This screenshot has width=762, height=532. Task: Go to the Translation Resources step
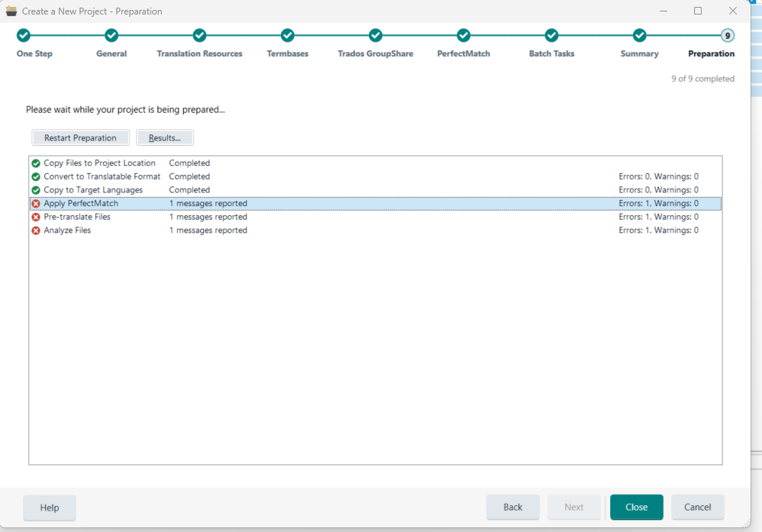pyautogui.click(x=199, y=53)
